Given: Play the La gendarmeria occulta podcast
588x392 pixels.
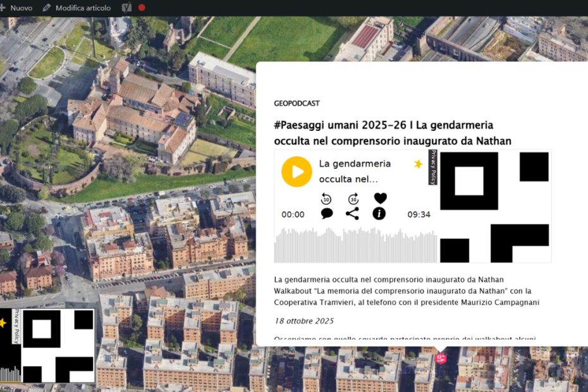Looking at the screenshot, I should point(297,171).
